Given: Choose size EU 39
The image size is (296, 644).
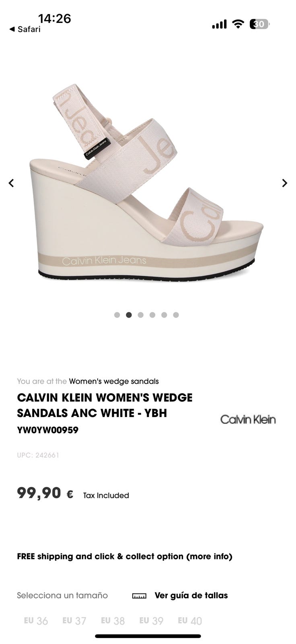Looking at the screenshot, I should [x=151, y=621].
